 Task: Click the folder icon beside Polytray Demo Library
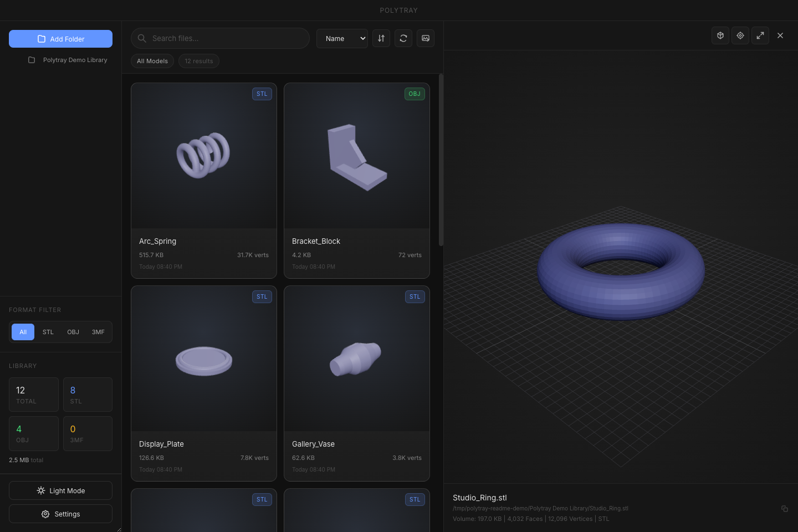(32, 60)
